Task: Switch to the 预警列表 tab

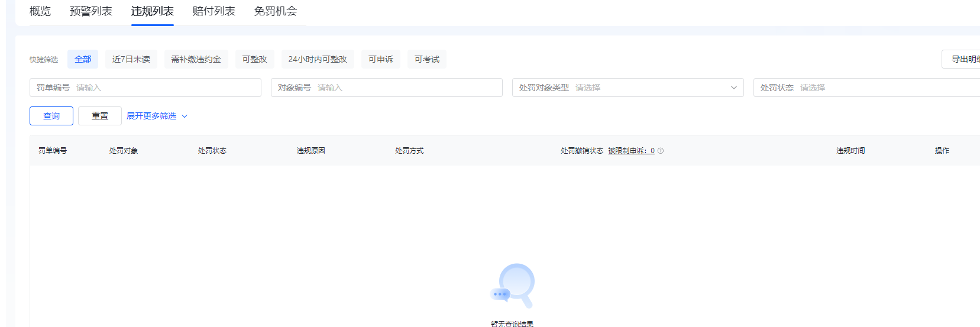Action: pos(91,11)
